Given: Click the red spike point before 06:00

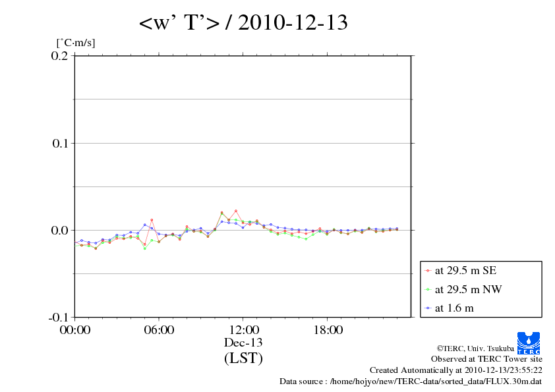Looking at the screenshot, I should (x=152, y=220).
